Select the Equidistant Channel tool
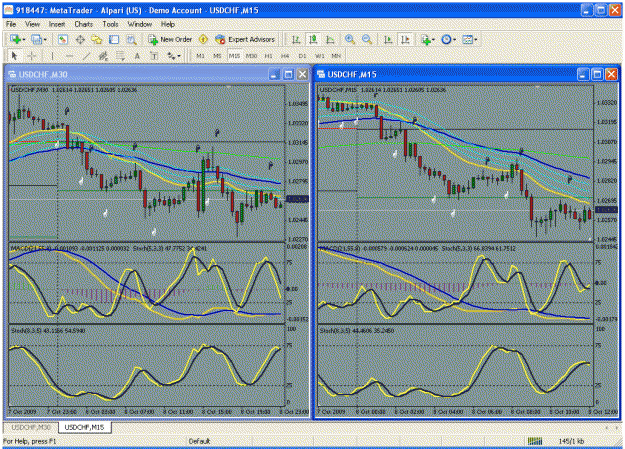 pos(103,56)
